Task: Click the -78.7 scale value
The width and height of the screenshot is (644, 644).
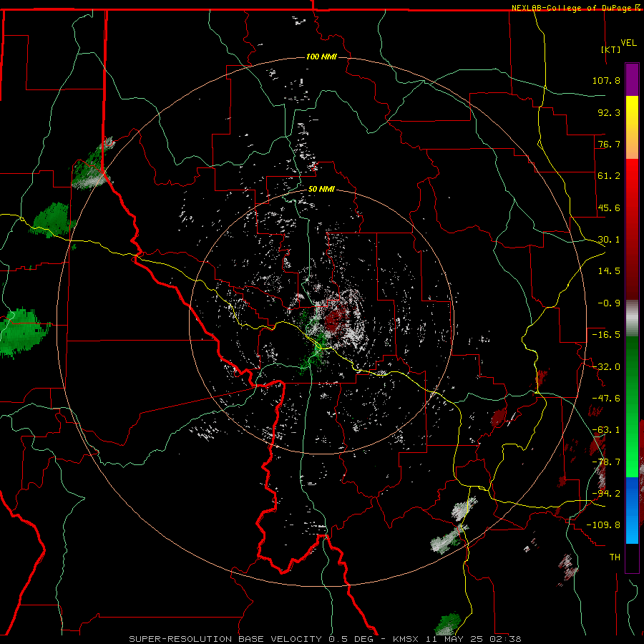Action: 606,462
